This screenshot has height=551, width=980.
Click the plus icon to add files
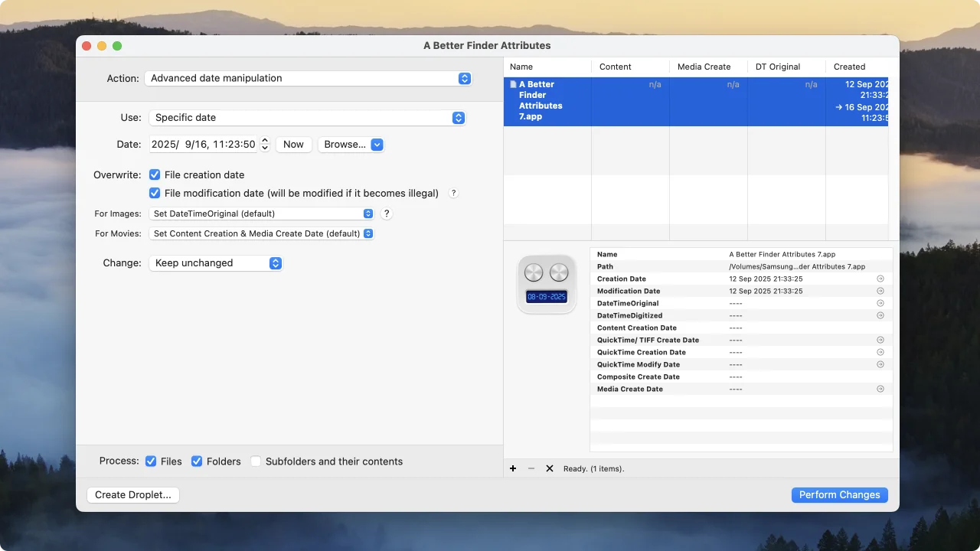(x=513, y=468)
